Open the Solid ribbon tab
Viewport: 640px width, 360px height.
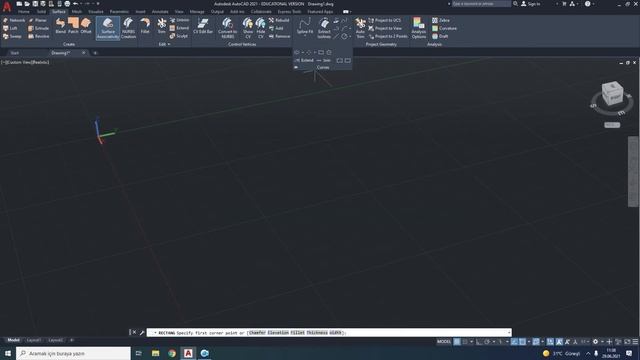tap(41, 11)
